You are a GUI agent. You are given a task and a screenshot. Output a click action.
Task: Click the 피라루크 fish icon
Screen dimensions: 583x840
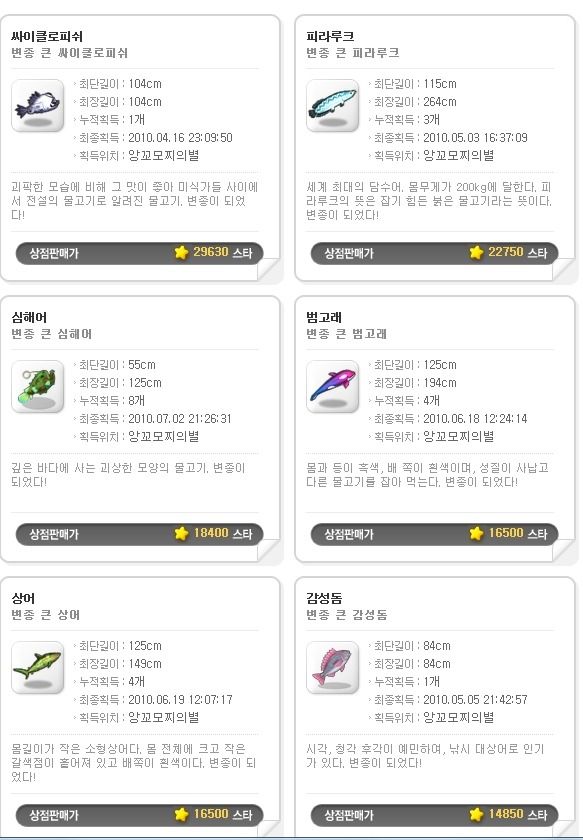pyautogui.click(x=333, y=106)
